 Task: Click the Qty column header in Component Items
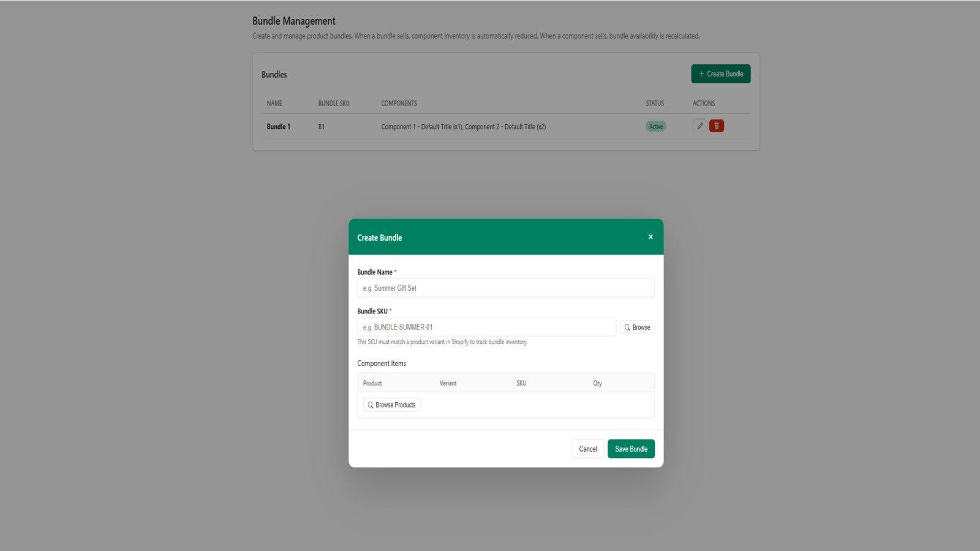[597, 383]
